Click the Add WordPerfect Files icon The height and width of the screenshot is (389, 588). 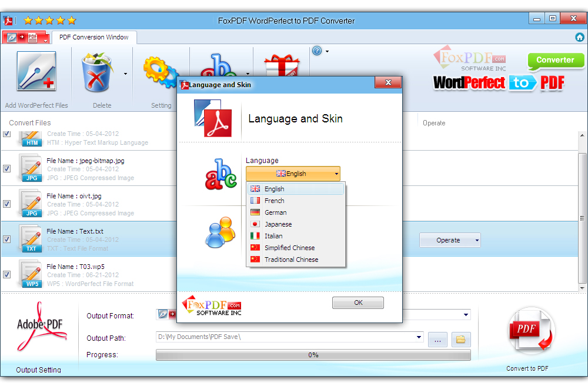tap(36, 71)
